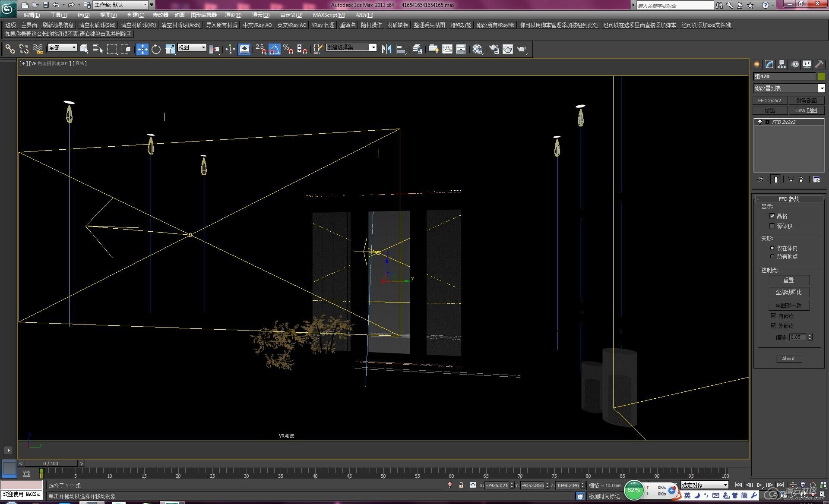Viewport: 829px width, 504px height.
Task: Click the Select and Link chain icon
Action: tap(10, 49)
